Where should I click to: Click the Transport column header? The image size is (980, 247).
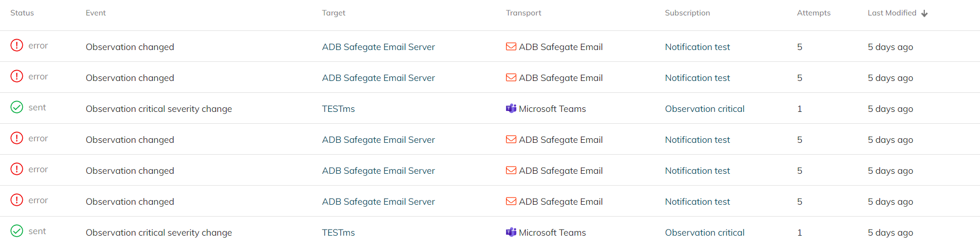(x=523, y=13)
